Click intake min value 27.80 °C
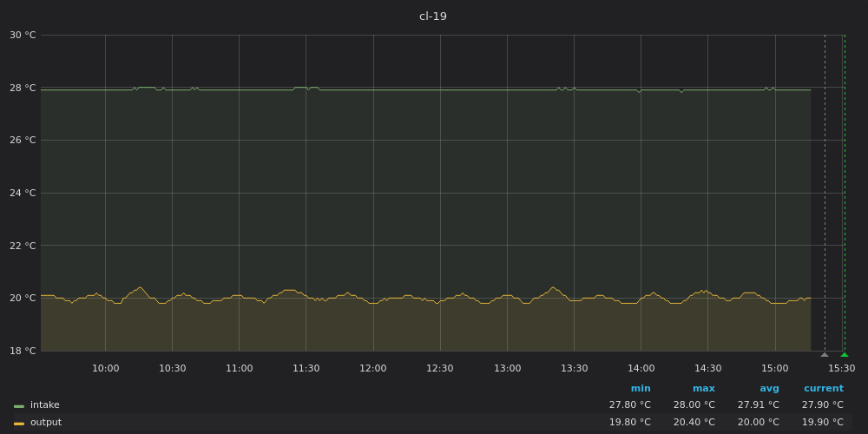Image resolution: width=868 pixels, height=434 pixels. pos(629,405)
